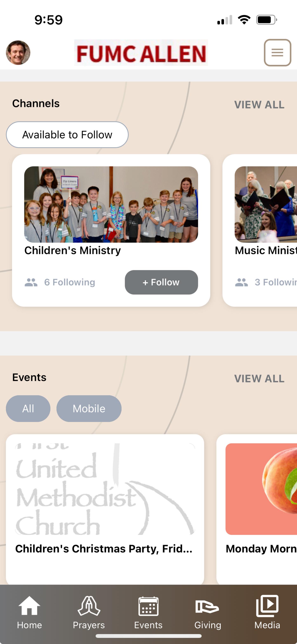Viewport: 297px width, 644px height.
Task: Select the Mobile events filter chip
Action: coord(89,408)
